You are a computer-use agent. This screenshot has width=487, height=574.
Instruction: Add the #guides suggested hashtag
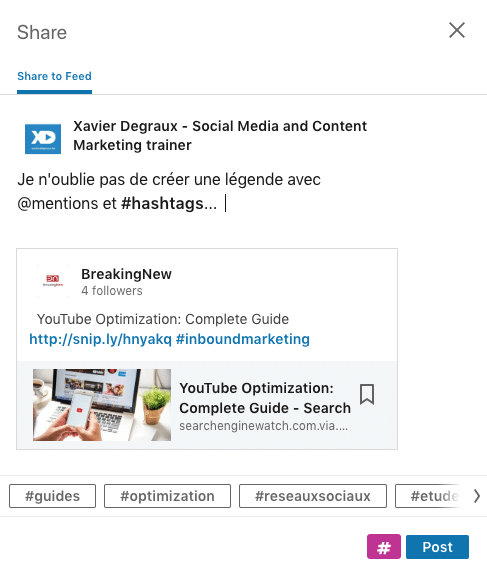52,496
